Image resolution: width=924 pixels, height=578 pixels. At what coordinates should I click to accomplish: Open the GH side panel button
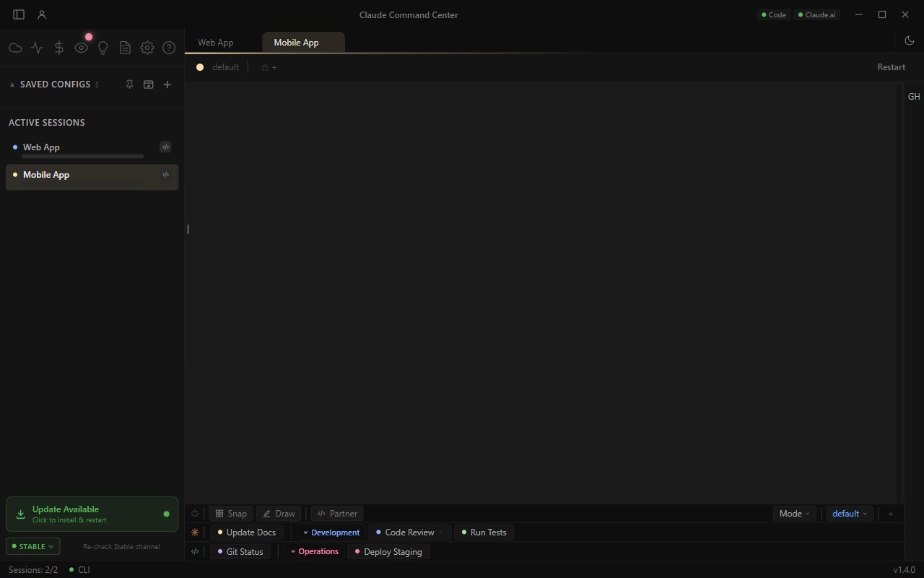coord(914,97)
